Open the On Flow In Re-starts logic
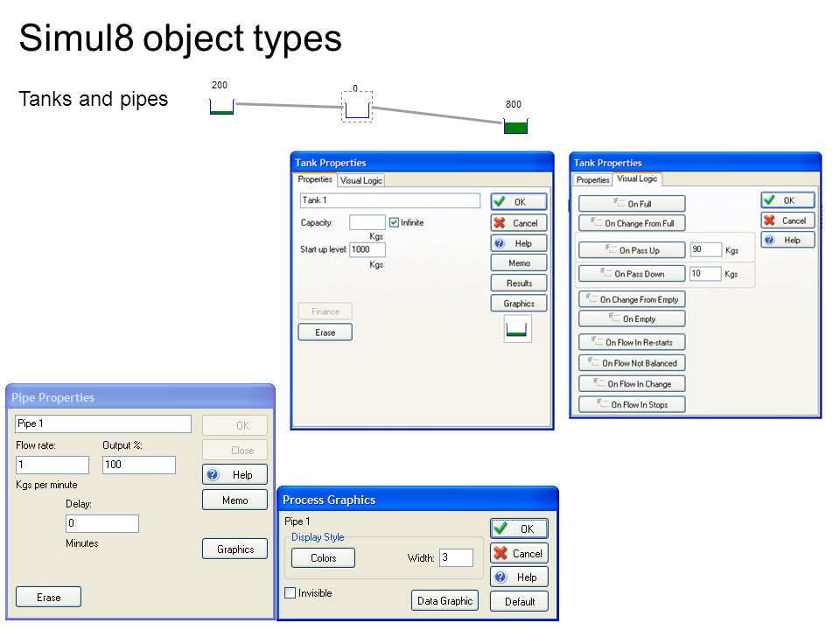Image resolution: width=840 pixels, height=630 pixels. coord(632,342)
